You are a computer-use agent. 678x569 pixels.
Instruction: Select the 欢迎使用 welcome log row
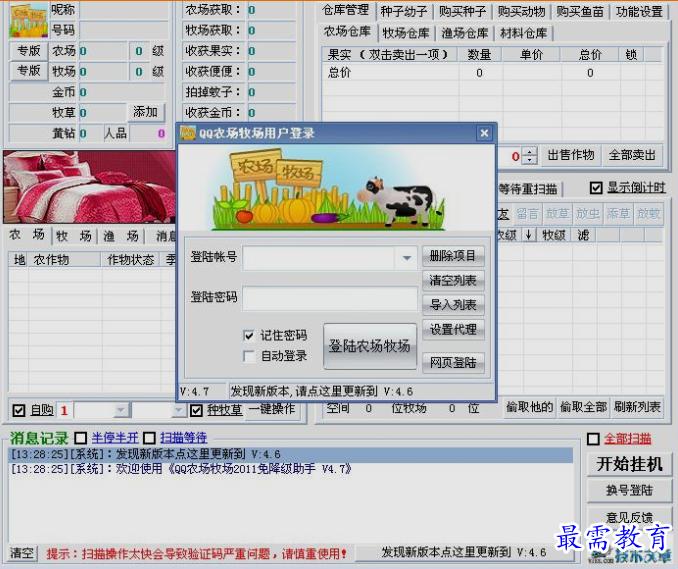click(x=291, y=469)
